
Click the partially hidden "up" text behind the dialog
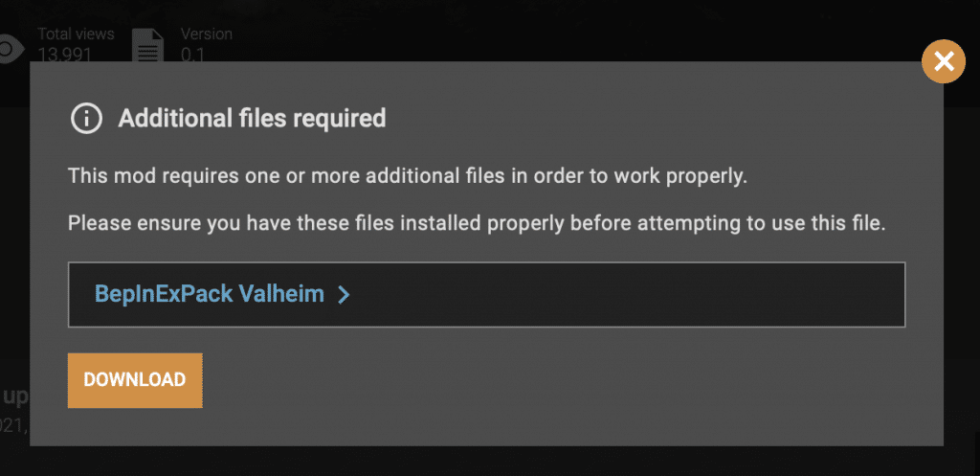pos(15,397)
